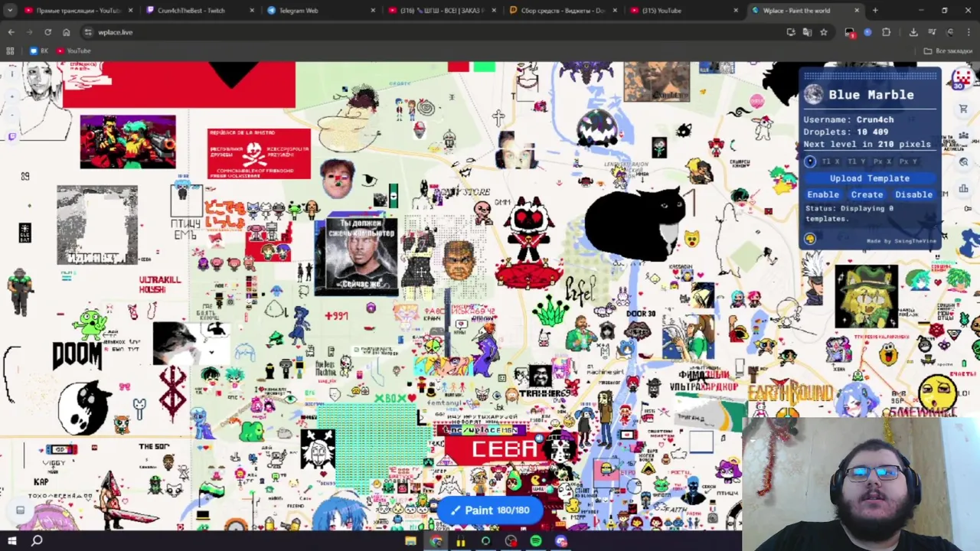Image resolution: width=980 pixels, height=551 pixels.
Task: Open browser downloads icon
Action: 913,32
